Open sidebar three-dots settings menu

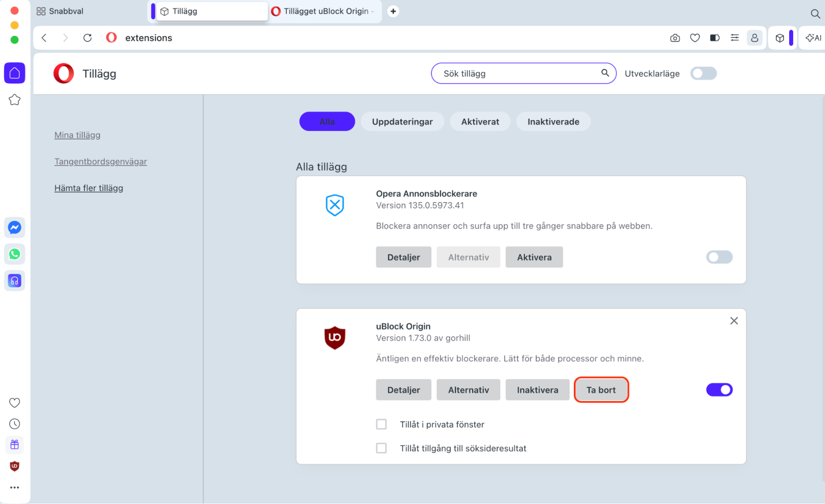14,487
